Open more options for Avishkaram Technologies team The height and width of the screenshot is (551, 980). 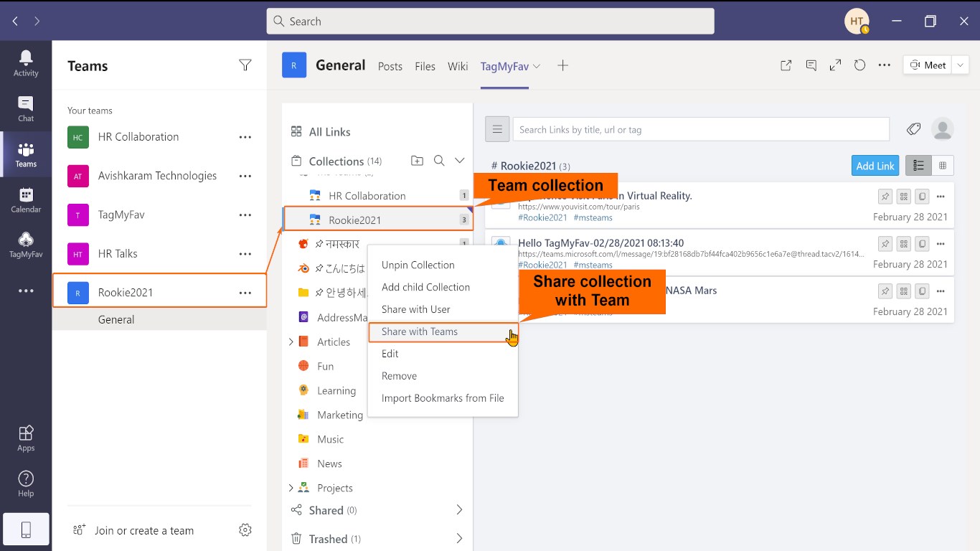(x=245, y=176)
